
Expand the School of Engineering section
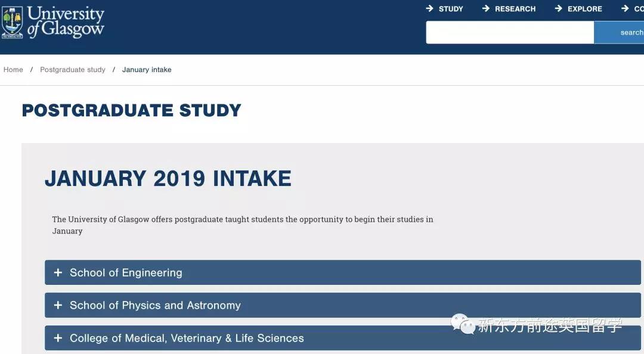click(x=342, y=272)
